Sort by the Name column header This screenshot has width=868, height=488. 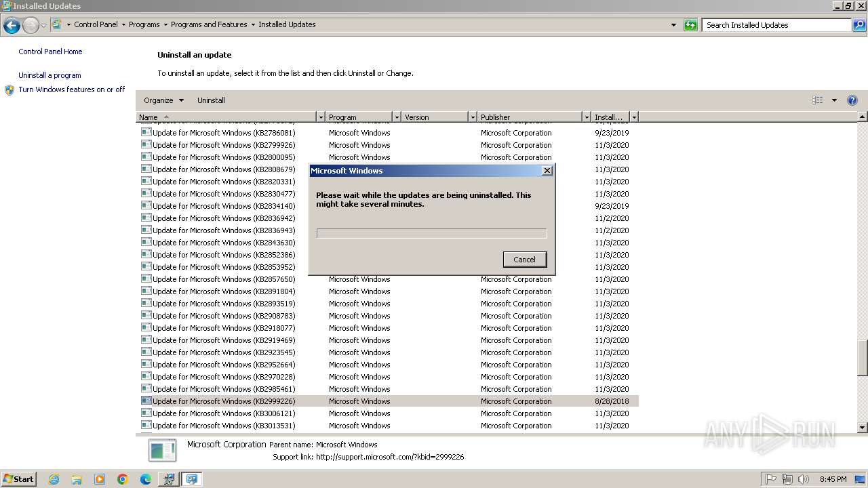(226, 117)
